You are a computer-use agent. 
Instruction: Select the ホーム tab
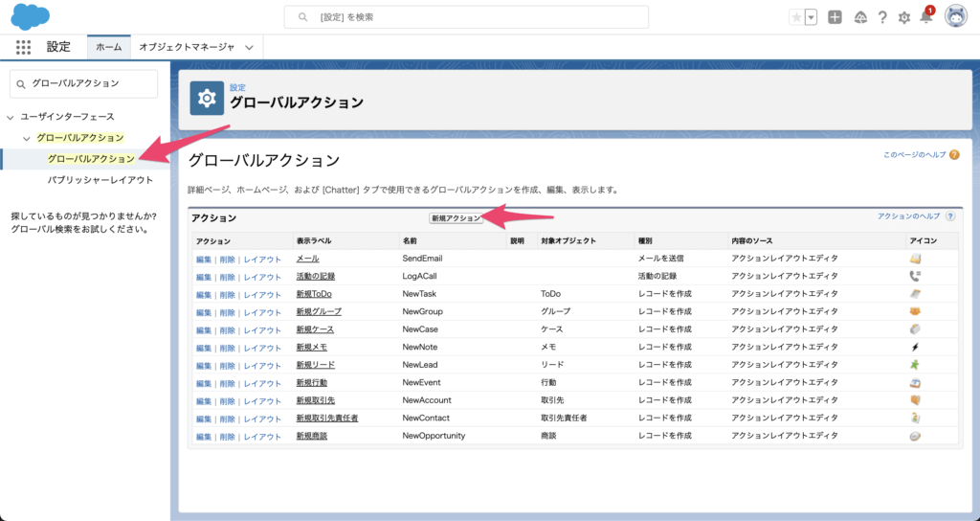tap(108, 47)
